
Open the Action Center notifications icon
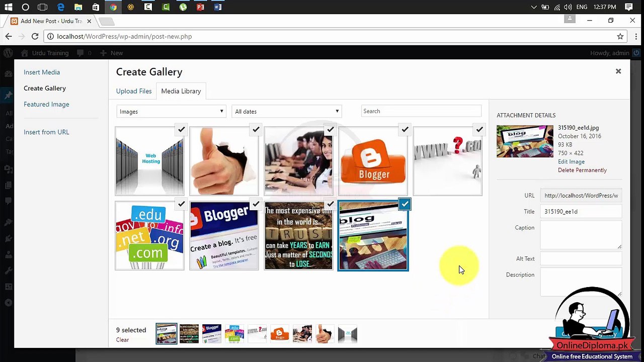629,7
